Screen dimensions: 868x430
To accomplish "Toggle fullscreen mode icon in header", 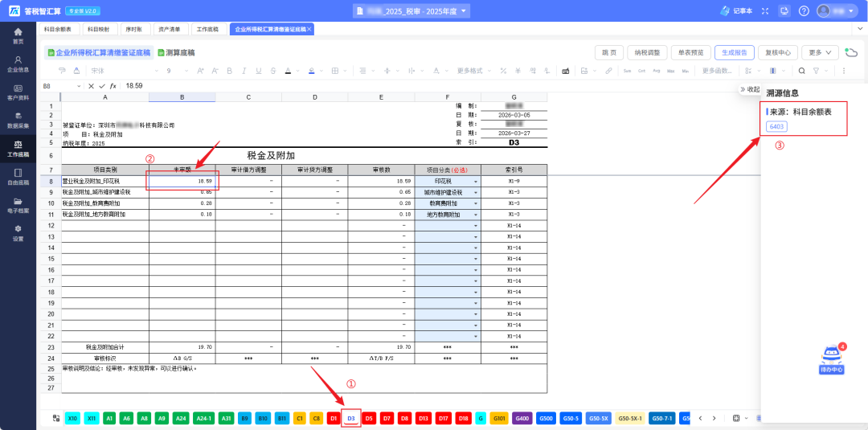I will click(766, 11).
